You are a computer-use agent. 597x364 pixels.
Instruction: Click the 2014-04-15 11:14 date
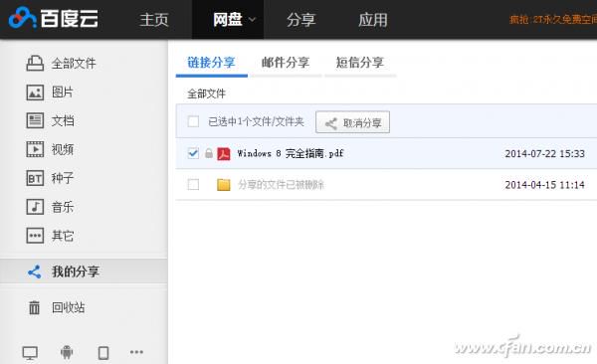(x=545, y=185)
